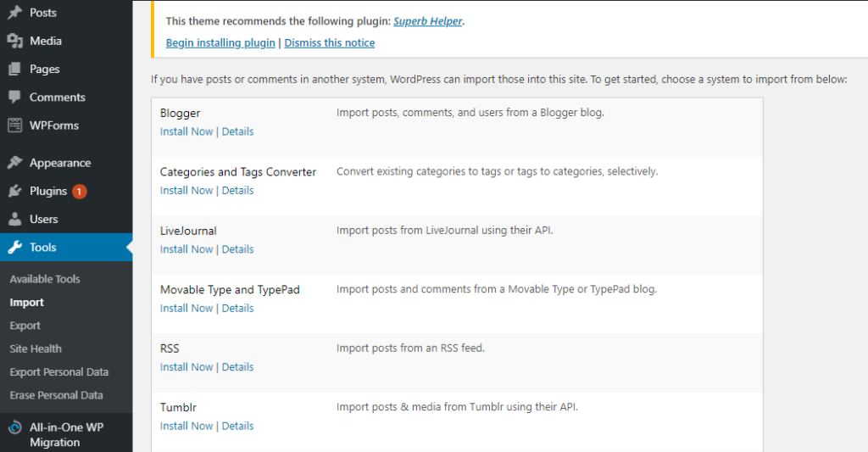Click the Pages icon in sidebar
The width and height of the screenshot is (868, 452).
click(15, 69)
